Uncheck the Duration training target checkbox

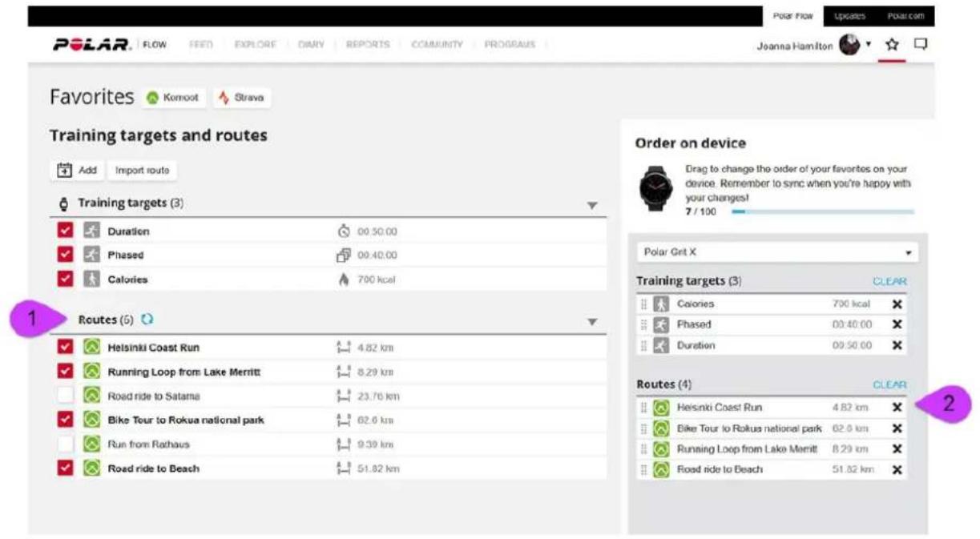tap(66, 231)
